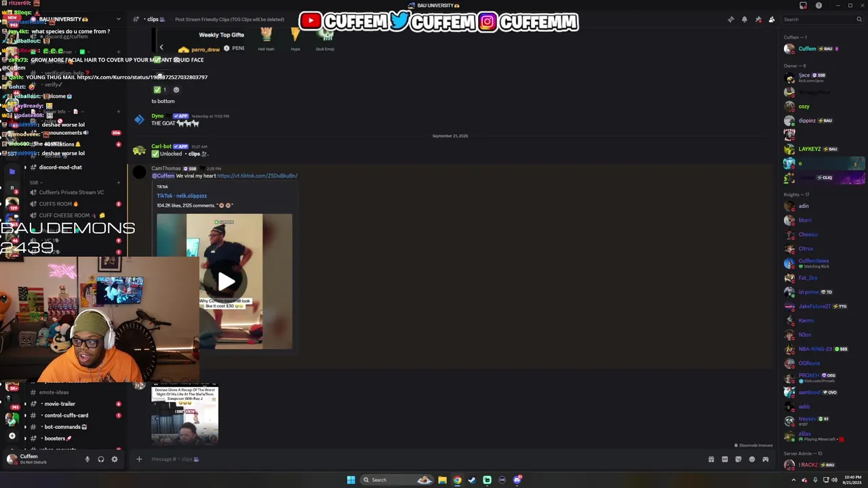
Task: Open notification settings bell icon
Action: (745, 20)
